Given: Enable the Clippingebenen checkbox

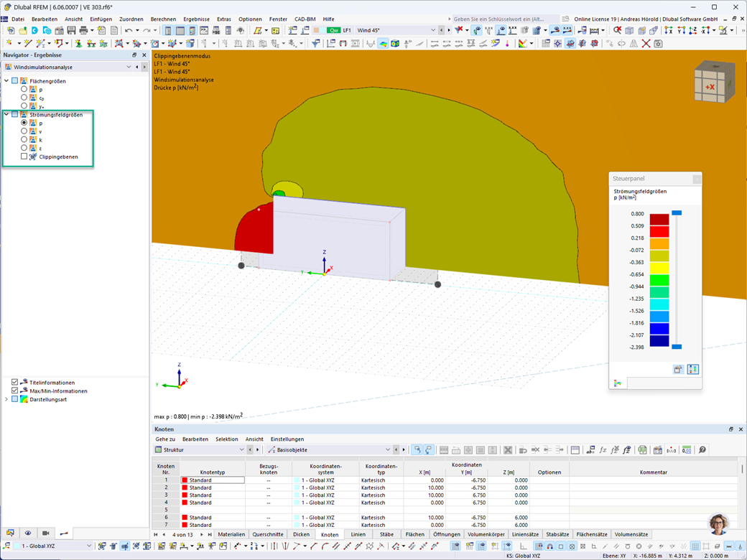Looking at the screenshot, I should pos(24,157).
